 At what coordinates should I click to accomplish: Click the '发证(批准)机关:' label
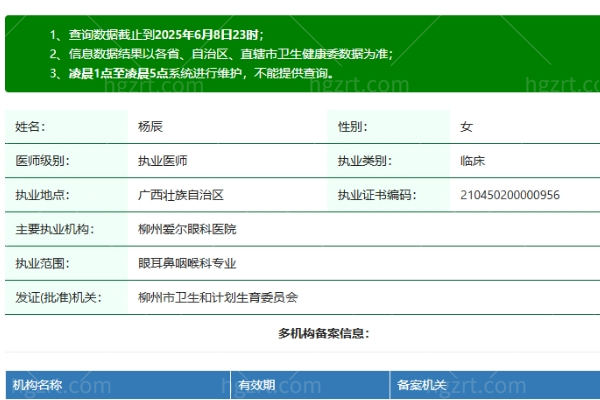(59, 297)
